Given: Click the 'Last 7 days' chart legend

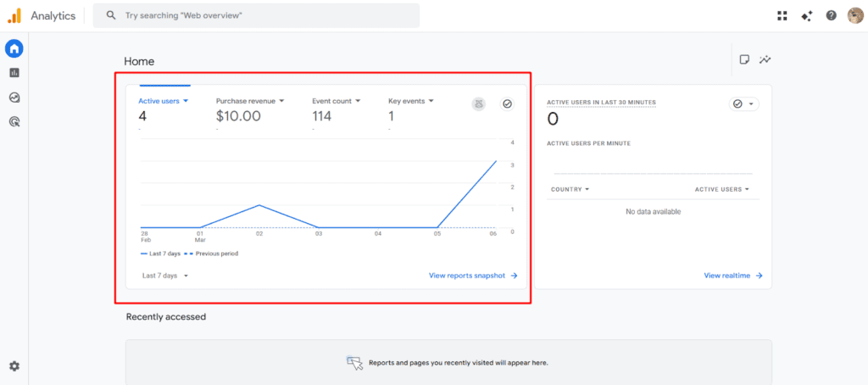Looking at the screenshot, I should (x=160, y=254).
